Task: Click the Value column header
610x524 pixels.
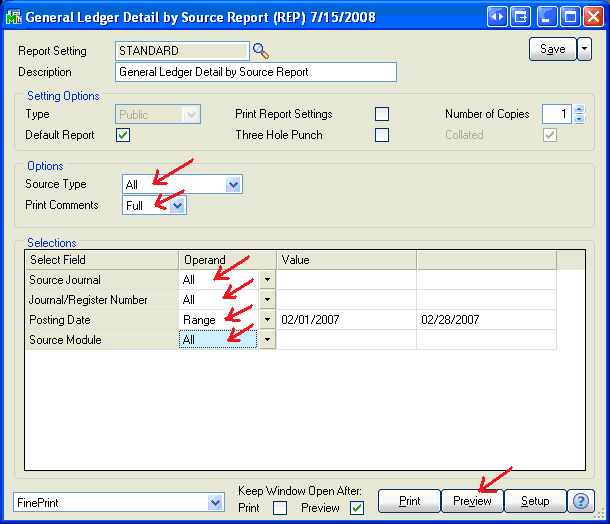Action: [x=347, y=260]
